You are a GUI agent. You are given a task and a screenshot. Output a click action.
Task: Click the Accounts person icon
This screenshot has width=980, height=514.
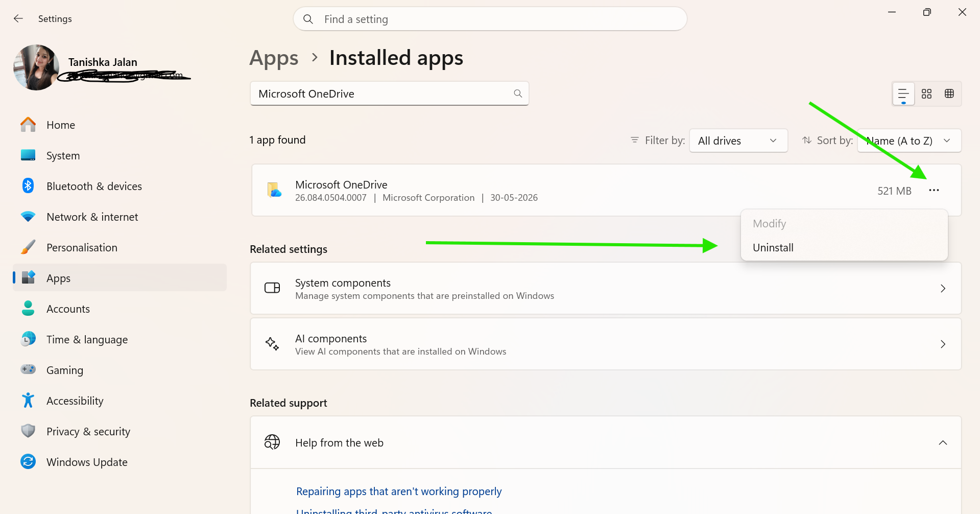point(28,309)
